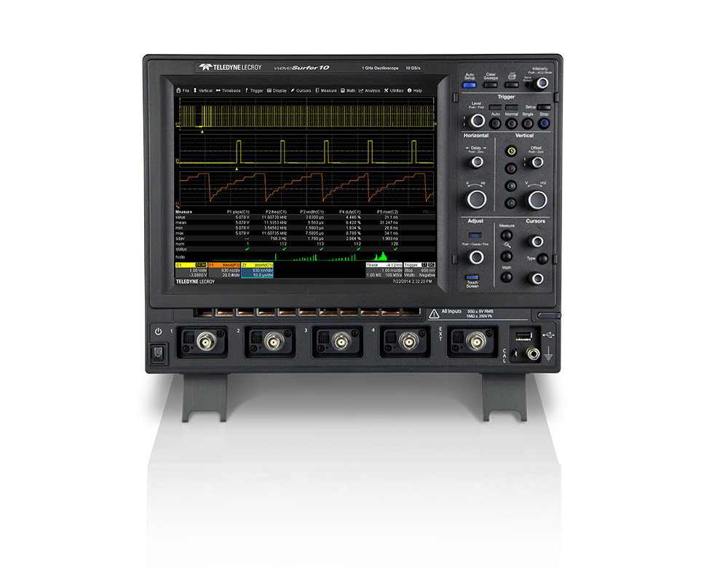The height and width of the screenshot is (569, 728).
Task: Push the Measure front-panel button
Action: (x=507, y=235)
